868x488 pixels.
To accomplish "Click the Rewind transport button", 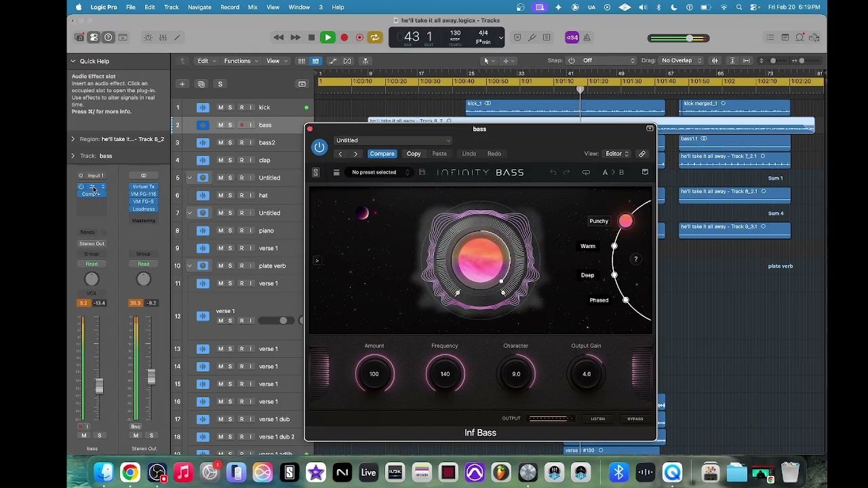I will click(279, 37).
